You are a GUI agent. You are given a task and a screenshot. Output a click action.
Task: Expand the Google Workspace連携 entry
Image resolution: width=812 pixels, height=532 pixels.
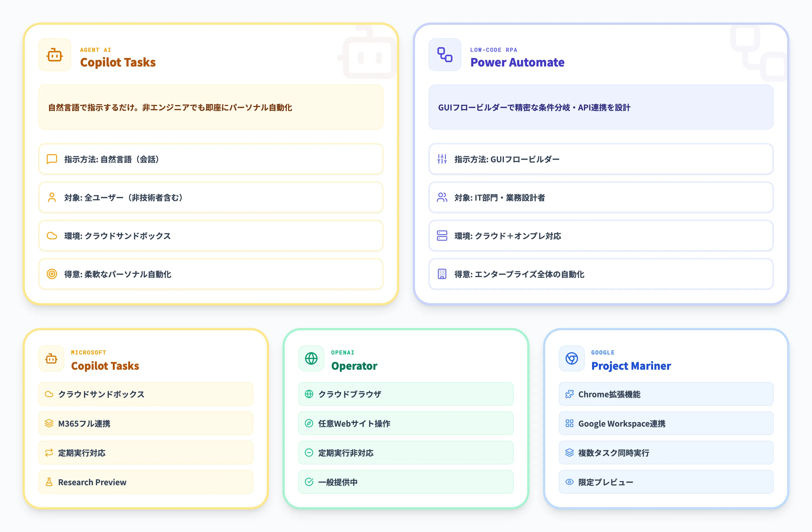[666, 423]
